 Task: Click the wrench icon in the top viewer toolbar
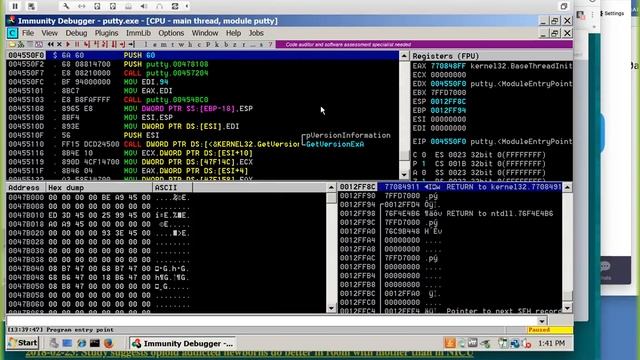[x=66, y=6]
